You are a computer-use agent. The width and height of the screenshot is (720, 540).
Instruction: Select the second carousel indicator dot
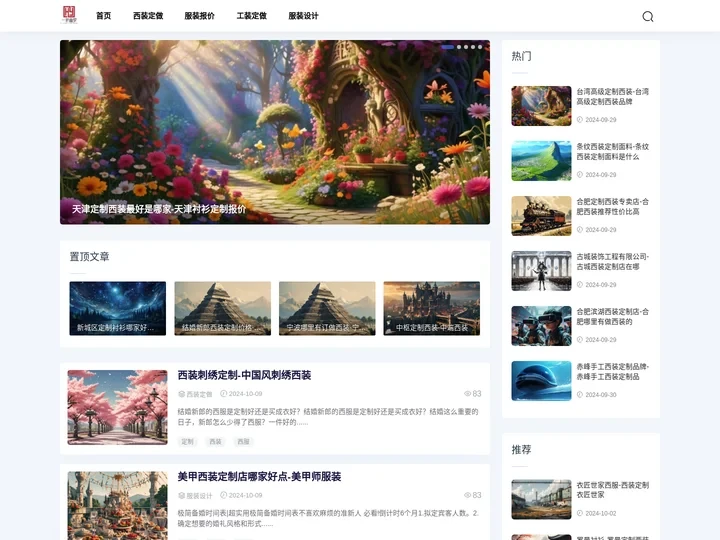459,47
